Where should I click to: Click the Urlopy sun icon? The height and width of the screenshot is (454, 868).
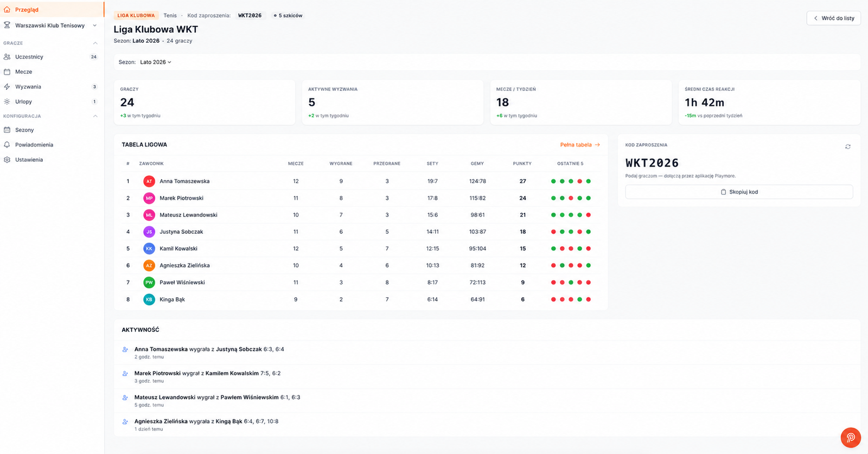[7, 101]
